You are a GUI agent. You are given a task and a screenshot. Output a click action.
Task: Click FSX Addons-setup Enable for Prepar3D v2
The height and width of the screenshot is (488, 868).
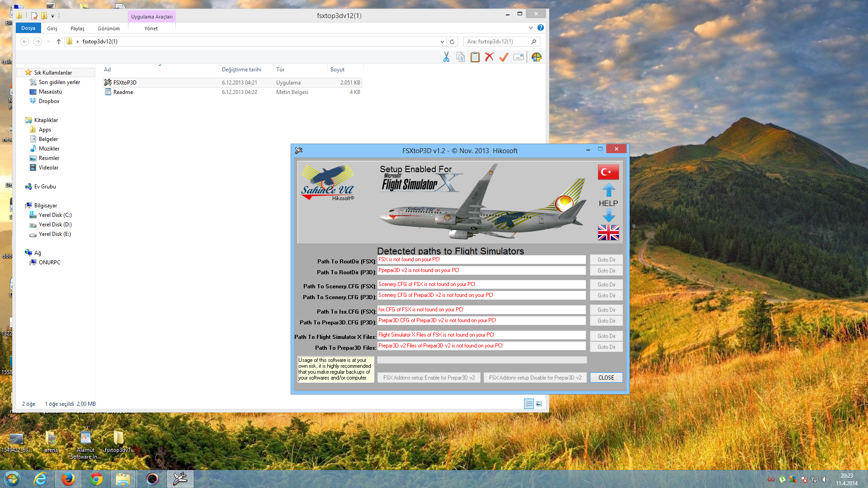pos(429,378)
